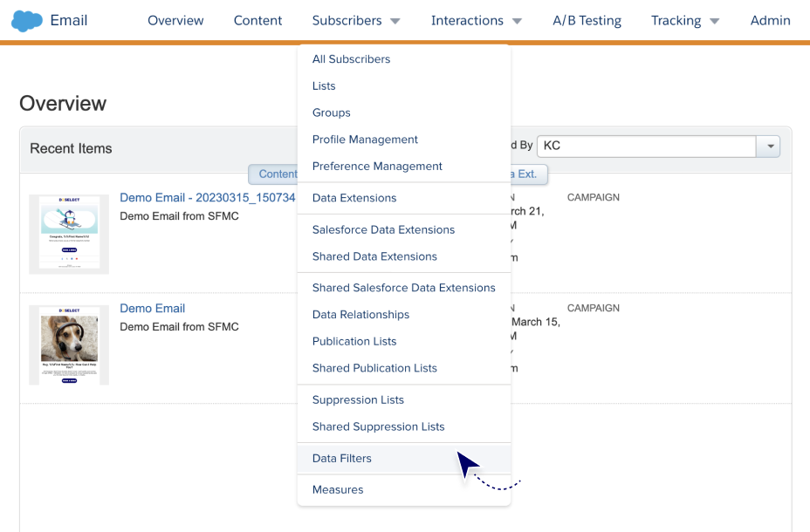Open the Admin tab
Viewport: 810px width, 532px height.
(770, 20)
